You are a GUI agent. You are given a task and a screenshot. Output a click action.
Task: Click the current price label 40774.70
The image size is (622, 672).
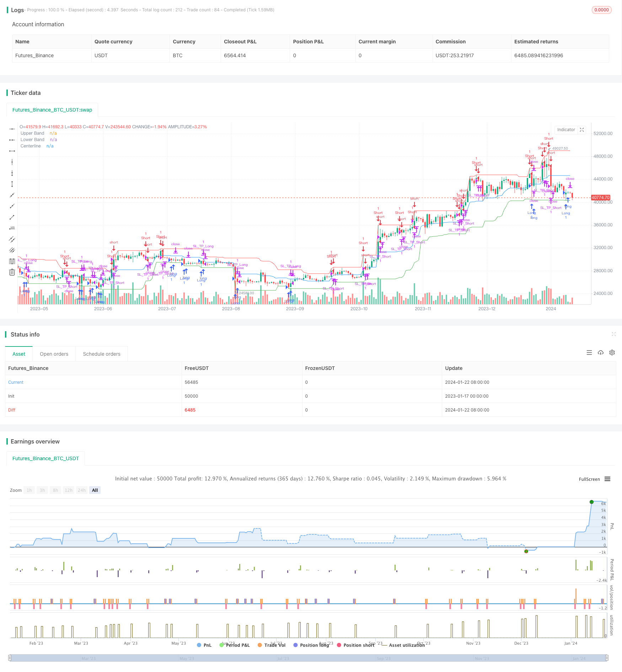pos(601,198)
